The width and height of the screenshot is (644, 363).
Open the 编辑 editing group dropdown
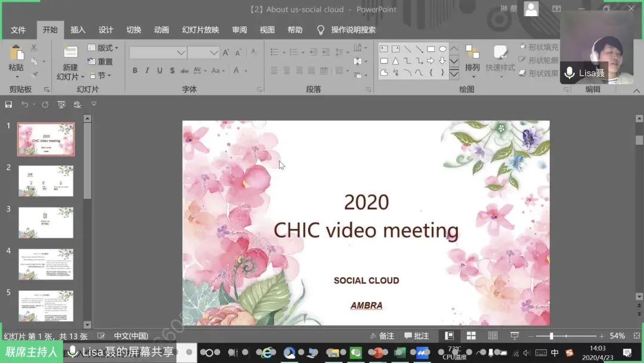click(x=593, y=89)
